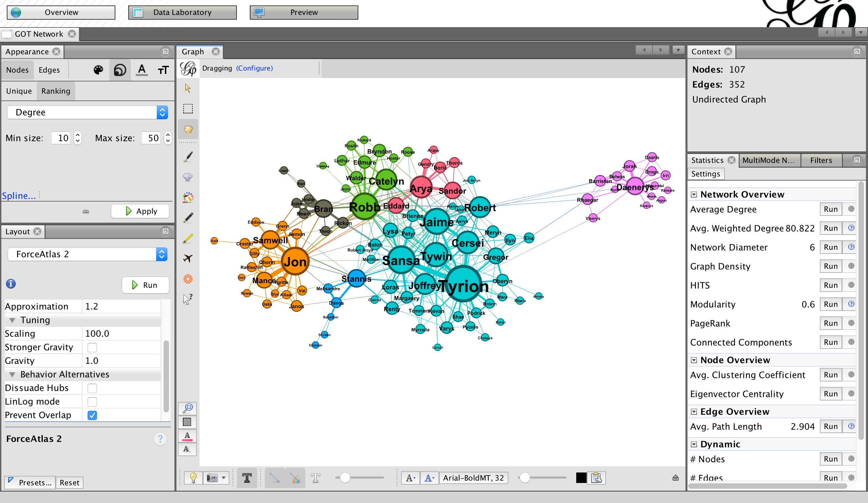Select the color palette appearance icon
The image size is (868, 503).
[98, 70]
